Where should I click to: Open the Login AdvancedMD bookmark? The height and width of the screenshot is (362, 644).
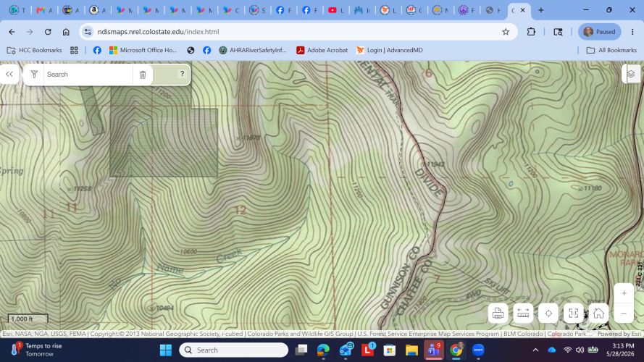(x=389, y=50)
